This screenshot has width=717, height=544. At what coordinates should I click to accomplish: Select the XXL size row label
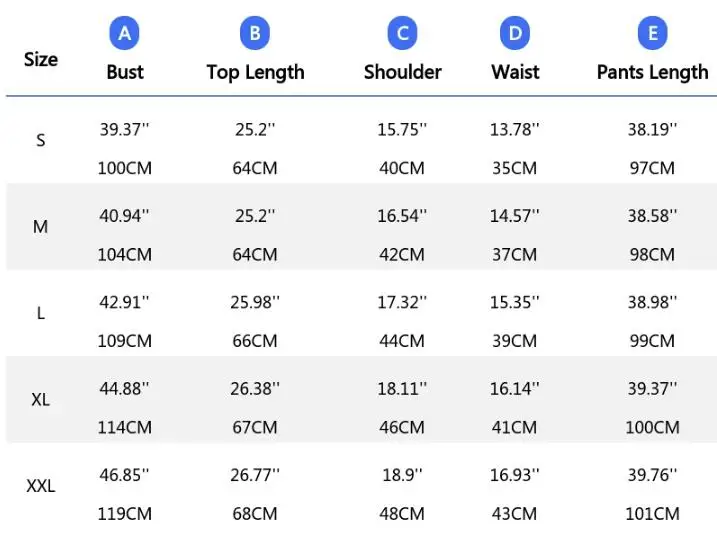[x=41, y=487]
